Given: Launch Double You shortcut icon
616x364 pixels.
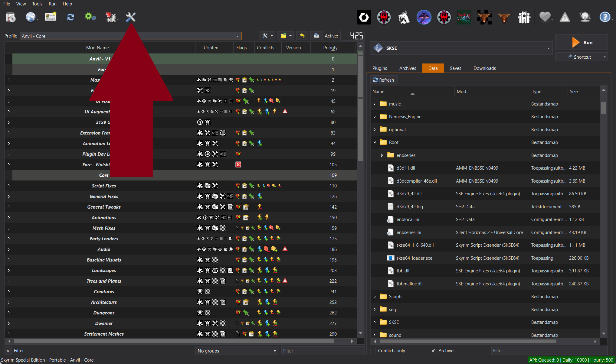Looking at the screenshot, I should (x=464, y=17).
